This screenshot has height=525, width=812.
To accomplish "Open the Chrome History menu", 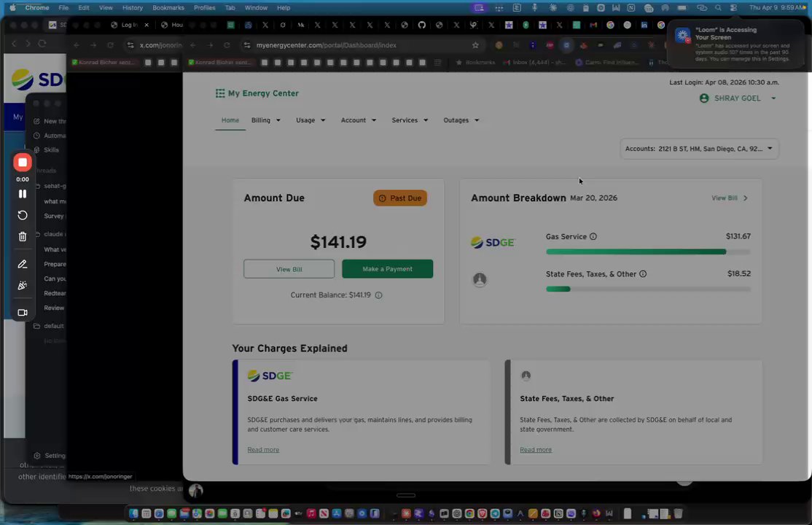I will point(133,8).
